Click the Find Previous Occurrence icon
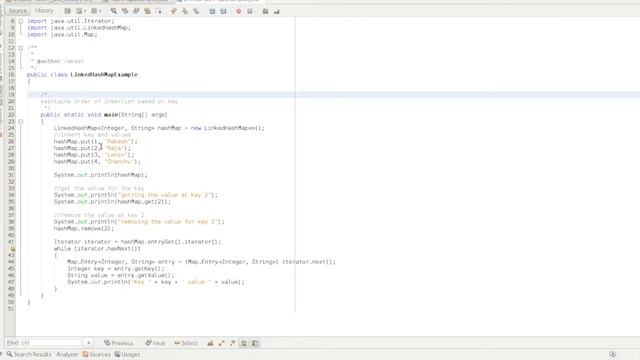640x360 pixels. click(x=125, y=11)
